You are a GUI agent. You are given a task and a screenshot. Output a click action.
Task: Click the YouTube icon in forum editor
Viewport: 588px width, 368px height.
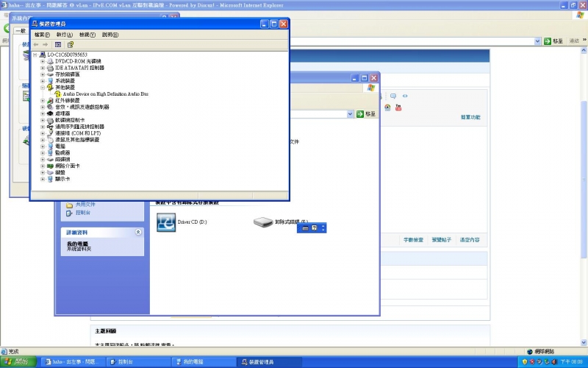pyautogui.click(x=398, y=107)
